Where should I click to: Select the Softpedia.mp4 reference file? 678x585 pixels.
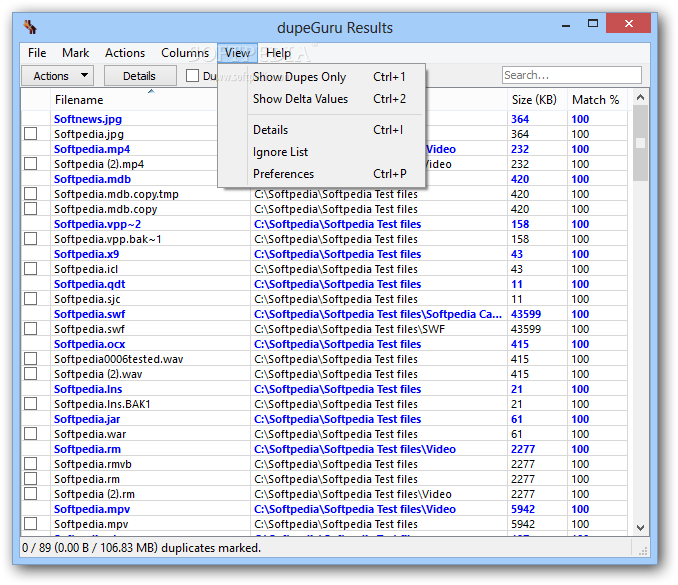pyautogui.click(x=92, y=149)
